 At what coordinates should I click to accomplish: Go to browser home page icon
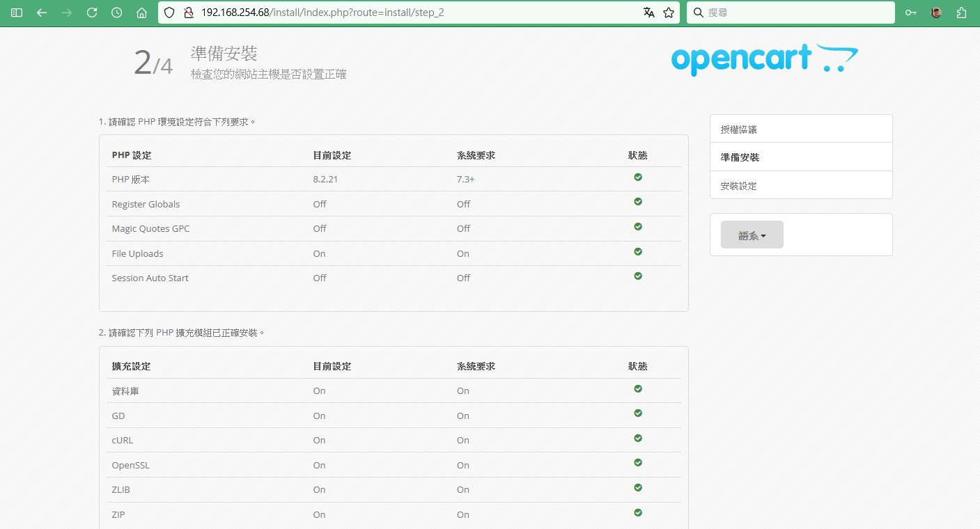click(x=142, y=13)
